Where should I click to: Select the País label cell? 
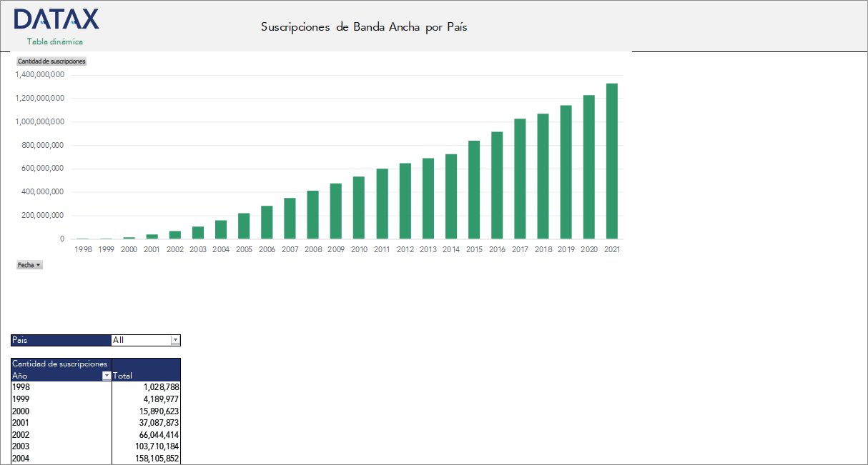pos(61,341)
